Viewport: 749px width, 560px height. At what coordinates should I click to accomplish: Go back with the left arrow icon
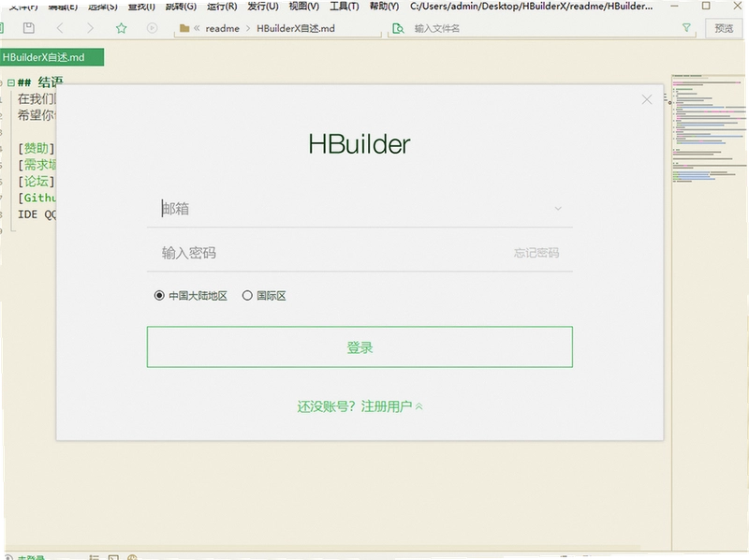tap(60, 28)
